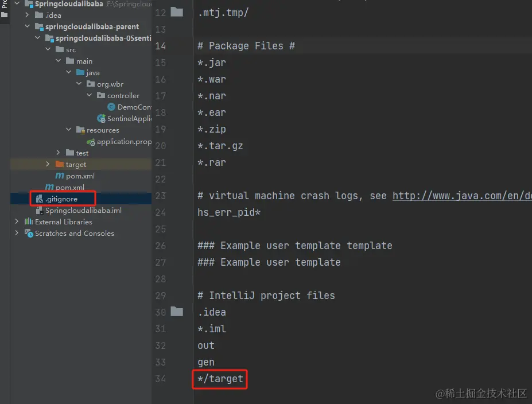
Task: Click line number 34 in gutter
Action: click(x=161, y=379)
